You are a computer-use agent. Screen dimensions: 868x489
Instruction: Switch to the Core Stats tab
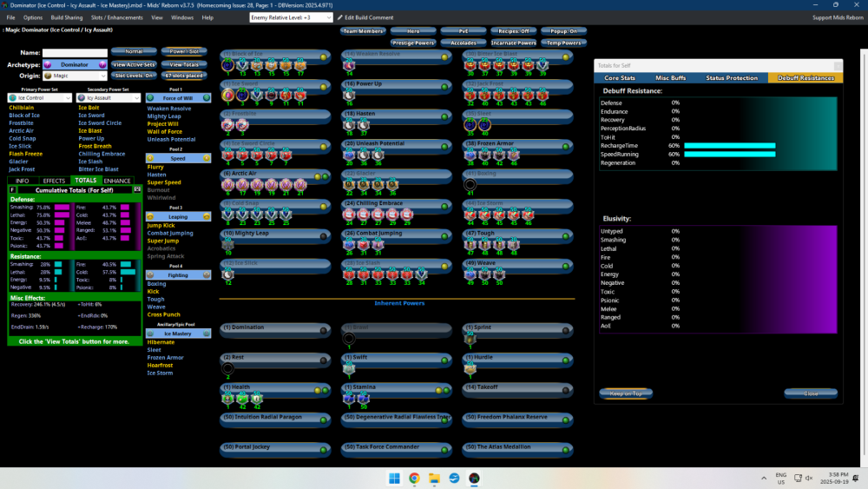(619, 78)
